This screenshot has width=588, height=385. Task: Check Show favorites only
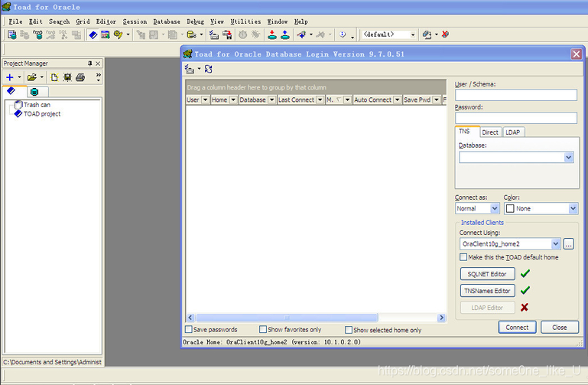(x=263, y=329)
